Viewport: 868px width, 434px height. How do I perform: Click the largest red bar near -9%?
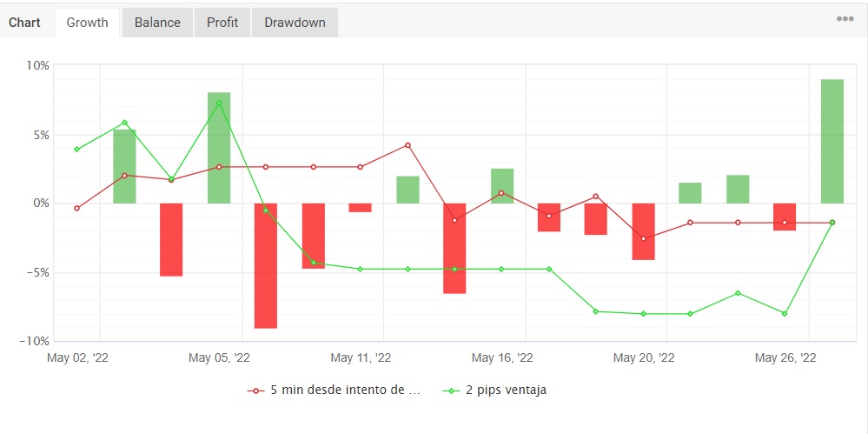(266, 265)
